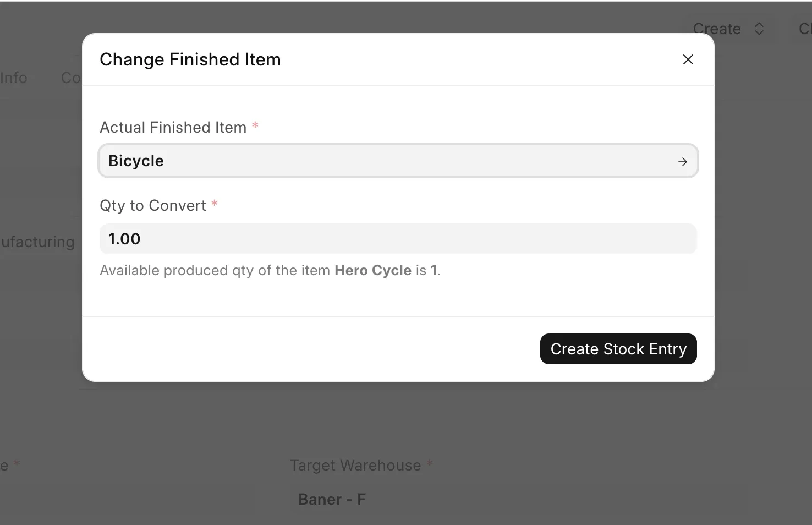
Task: Click the red asterisk beside Actual Finished Item
Action: (255, 125)
